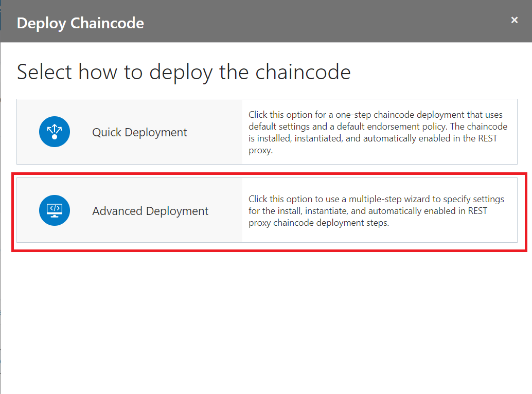Close the Deploy Chaincode dialog
Screen dimensions: 532x394
(514, 20)
